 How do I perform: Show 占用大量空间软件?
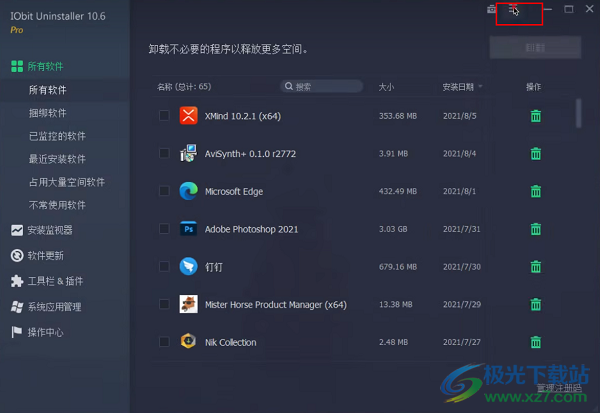click(67, 182)
